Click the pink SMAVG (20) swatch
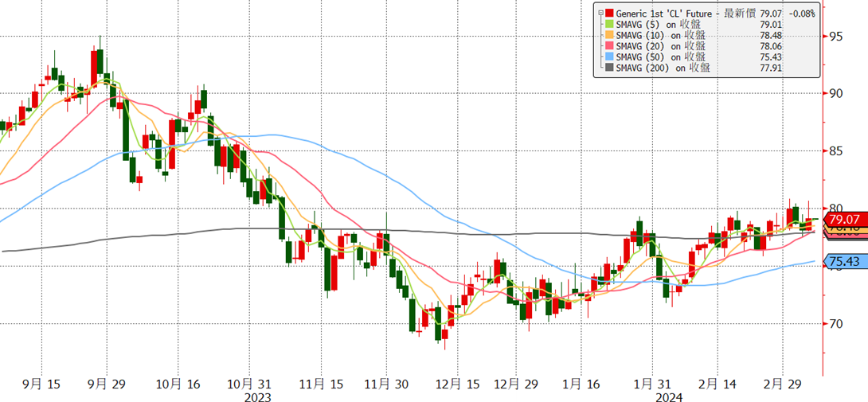The image size is (868, 402). [x=609, y=46]
